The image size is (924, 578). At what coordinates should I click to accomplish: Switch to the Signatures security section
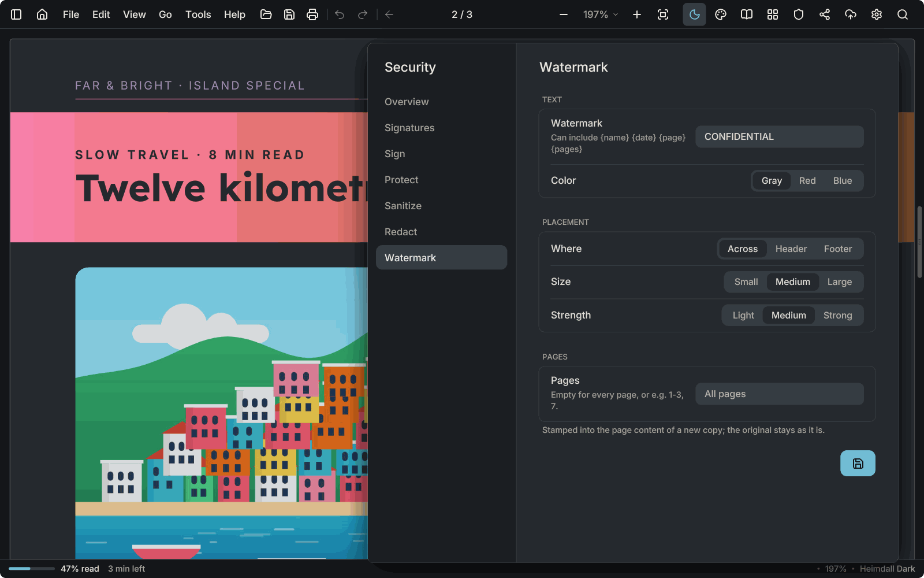[x=441, y=128]
